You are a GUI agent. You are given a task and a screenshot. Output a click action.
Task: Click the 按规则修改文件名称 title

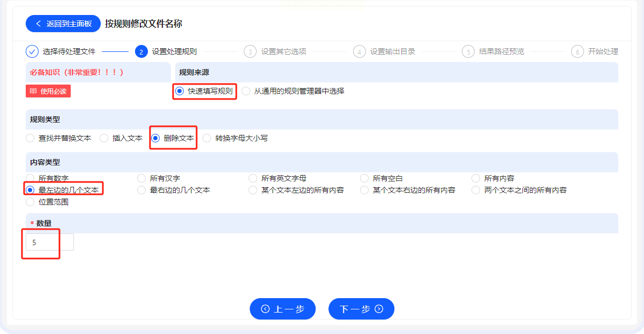(x=144, y=24)
